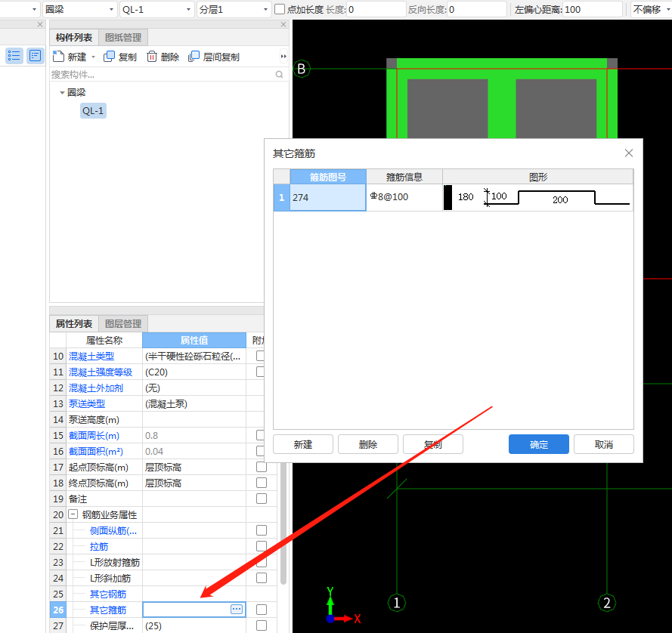Click the 箍筋图号 column header
The height and width of the screenshot is (633, 672).
point(328,177)
